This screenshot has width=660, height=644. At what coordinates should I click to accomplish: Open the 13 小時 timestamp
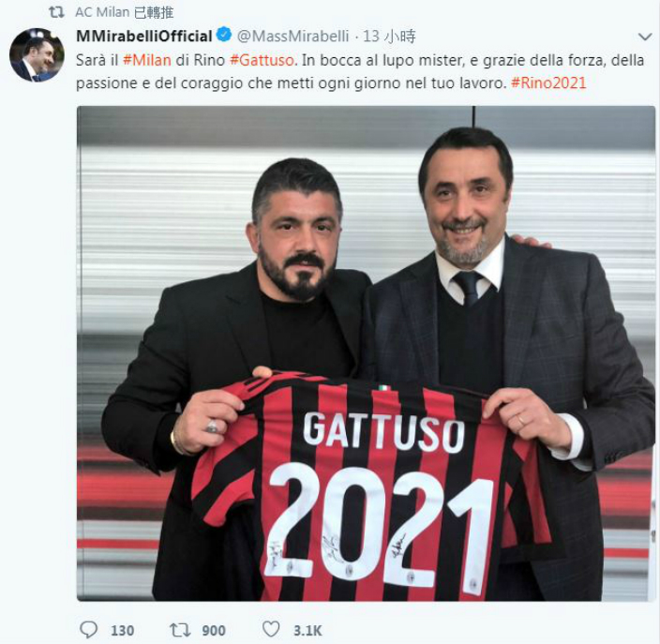[389, 37]
